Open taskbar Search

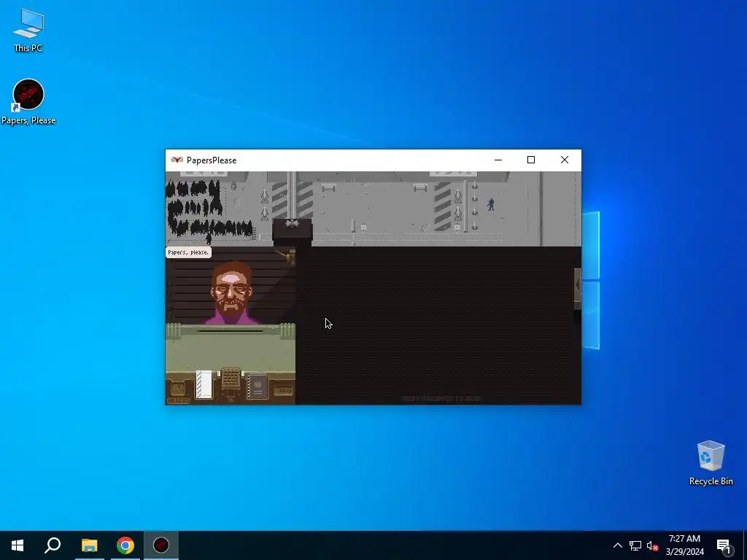(53, 545)
